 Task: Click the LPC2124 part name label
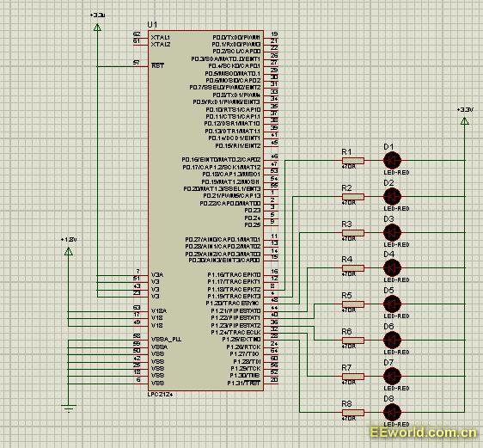coord(160,395)
